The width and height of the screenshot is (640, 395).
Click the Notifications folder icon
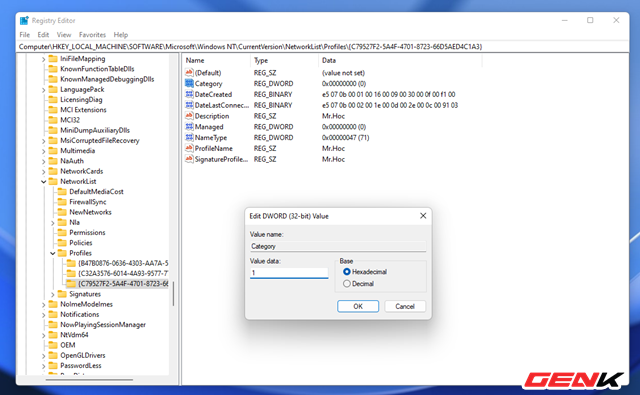tap(53, 314)
